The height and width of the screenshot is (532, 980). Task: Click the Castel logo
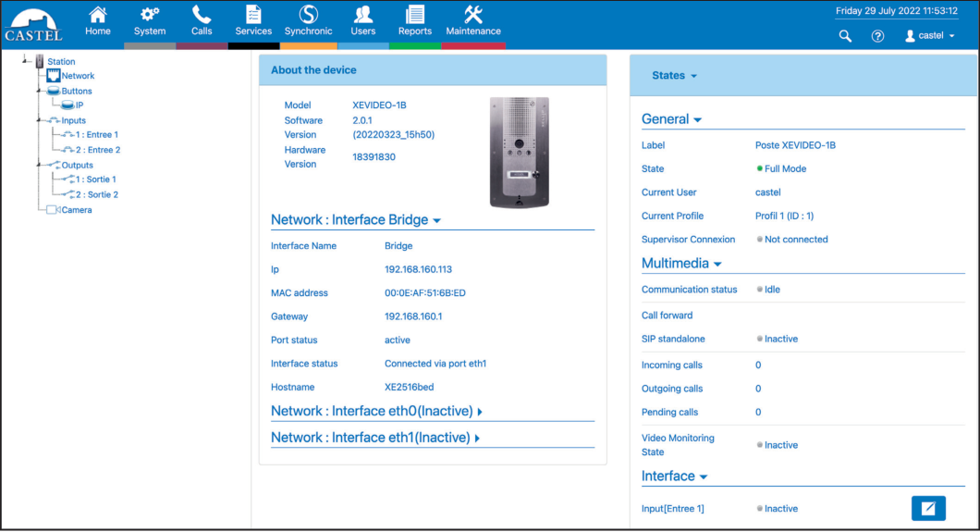pyautogui.click(x=34, y=26)
